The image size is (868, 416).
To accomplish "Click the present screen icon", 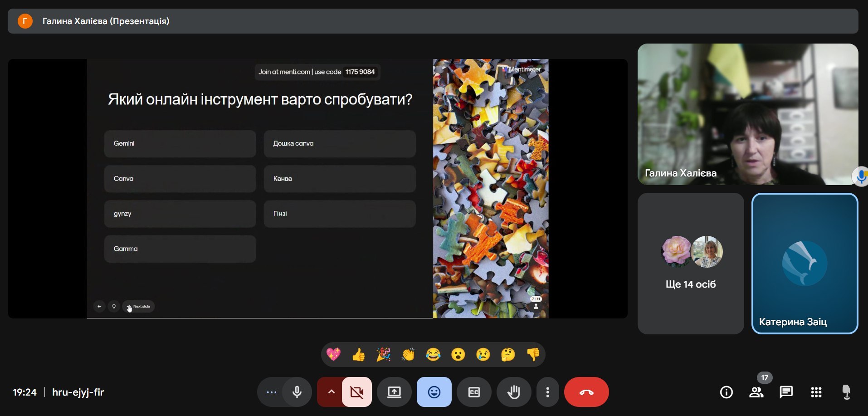I will pos(394,392).
